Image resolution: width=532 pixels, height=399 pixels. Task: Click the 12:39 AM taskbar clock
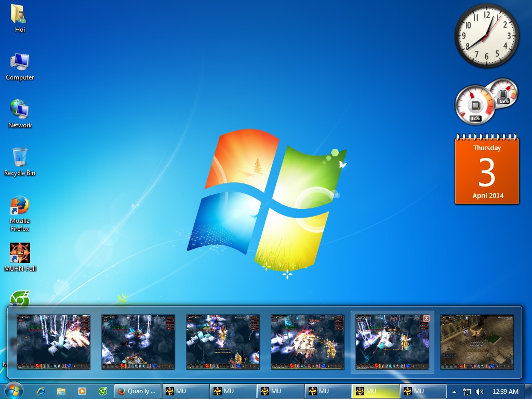tap(505, 392)
